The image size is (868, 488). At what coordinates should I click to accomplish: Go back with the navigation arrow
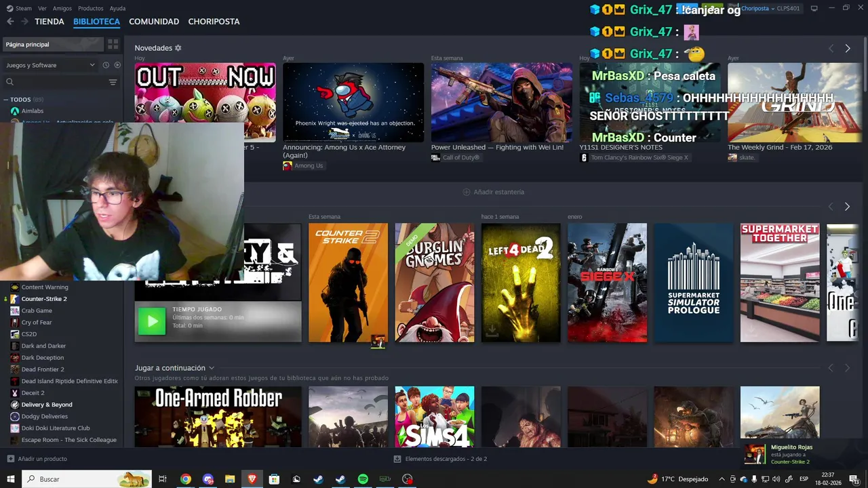pyautogui.click(x=10, y=22)
